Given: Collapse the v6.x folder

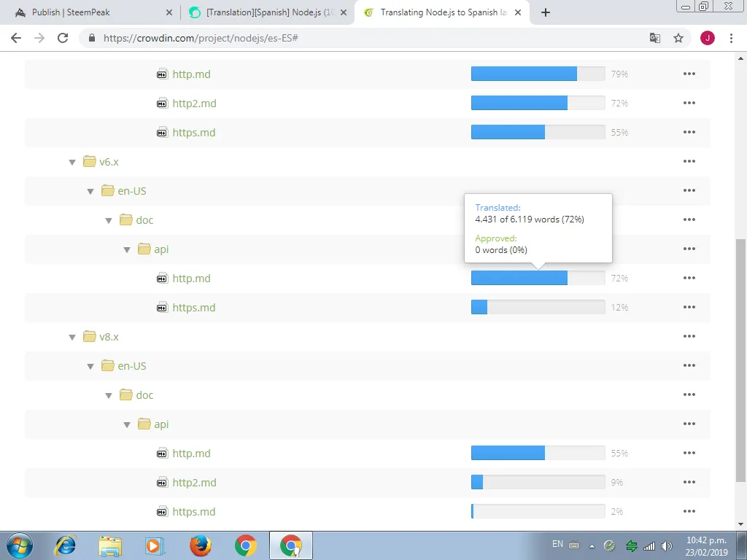Looking at the screenshot, I should coord(72,163).
